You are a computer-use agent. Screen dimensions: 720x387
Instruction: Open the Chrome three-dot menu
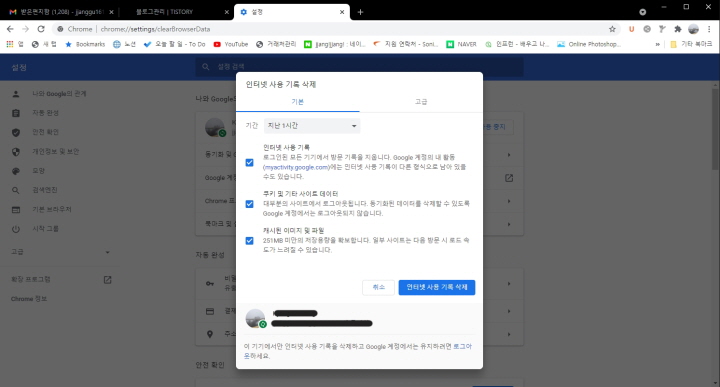point(709,29)
